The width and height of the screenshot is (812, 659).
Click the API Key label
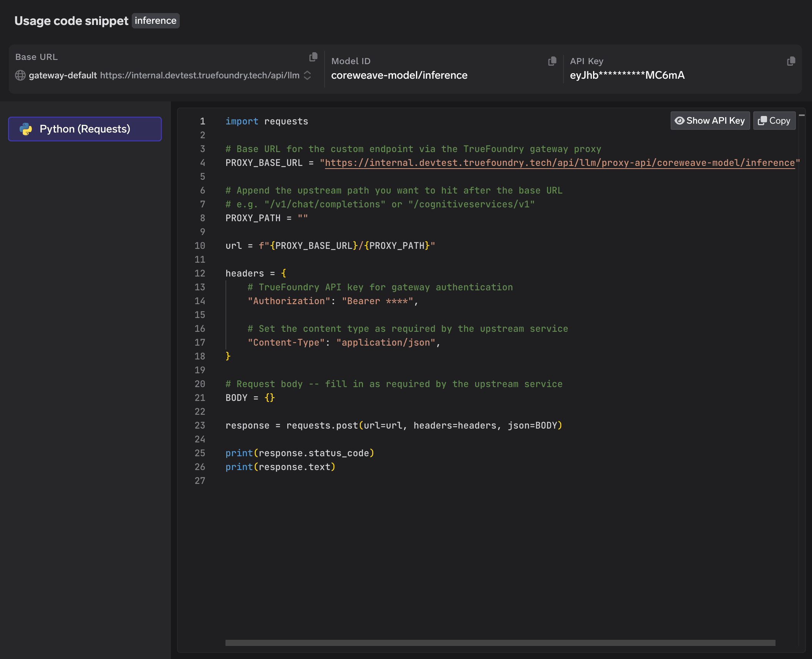tap(587, 61)
